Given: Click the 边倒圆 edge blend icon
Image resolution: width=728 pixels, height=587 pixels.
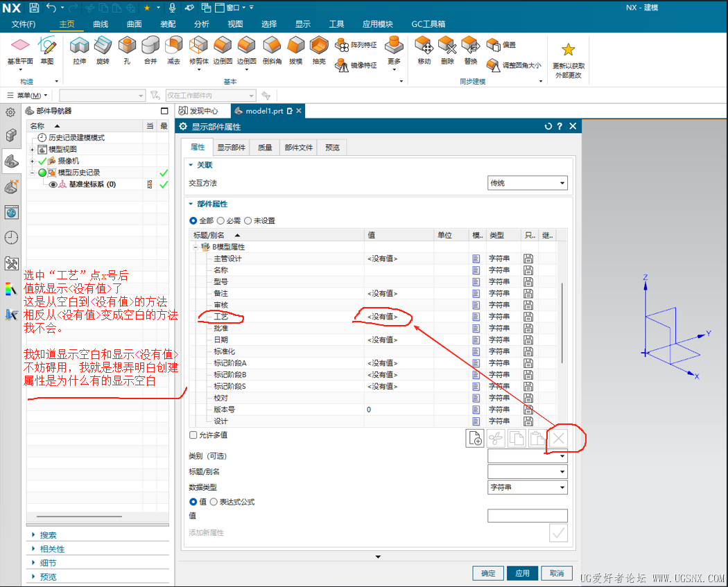Looking at the screenshot, I should pyautogui.click(x=223, y=46).
